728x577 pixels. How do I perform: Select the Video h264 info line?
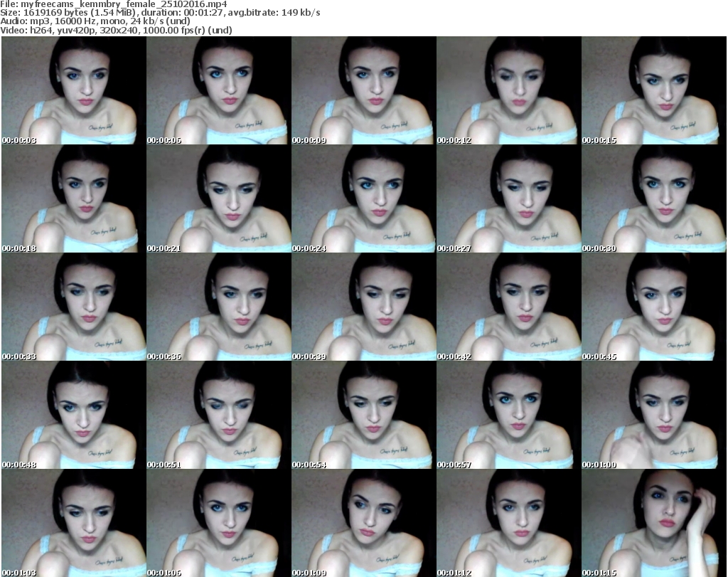pyautogui.click(x=116, y=30)
